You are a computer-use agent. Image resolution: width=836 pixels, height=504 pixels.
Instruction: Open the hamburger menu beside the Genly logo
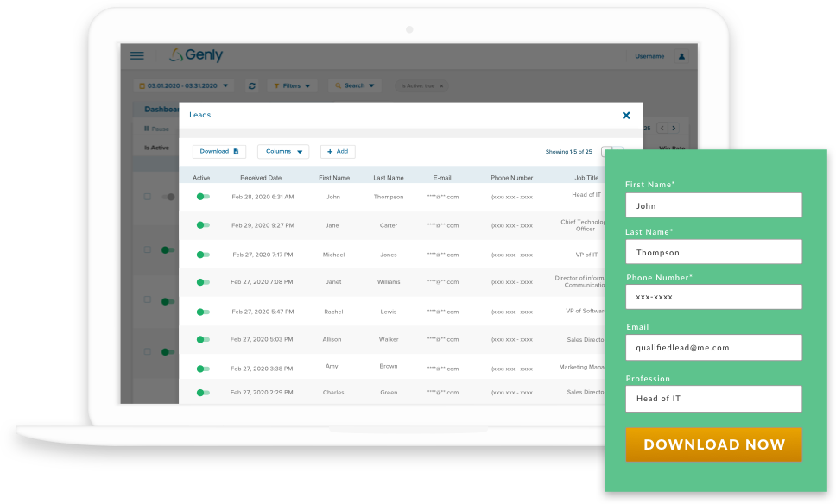(x=136, y=55)
